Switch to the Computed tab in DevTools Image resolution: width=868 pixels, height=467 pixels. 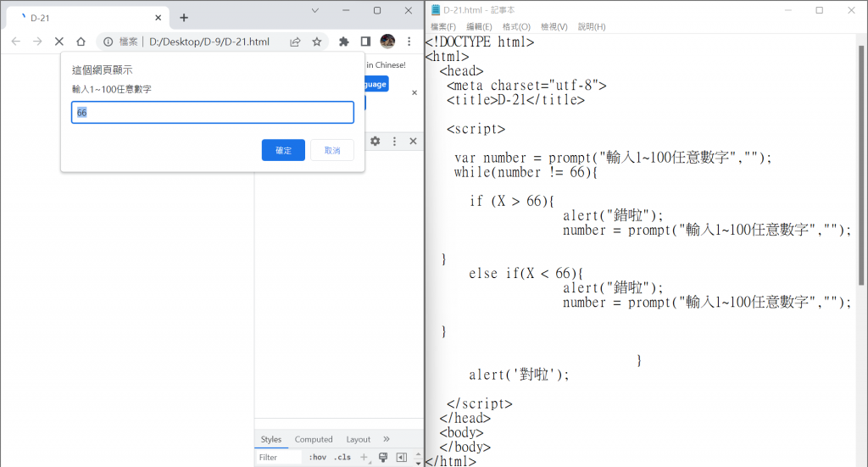coord(314,439)
